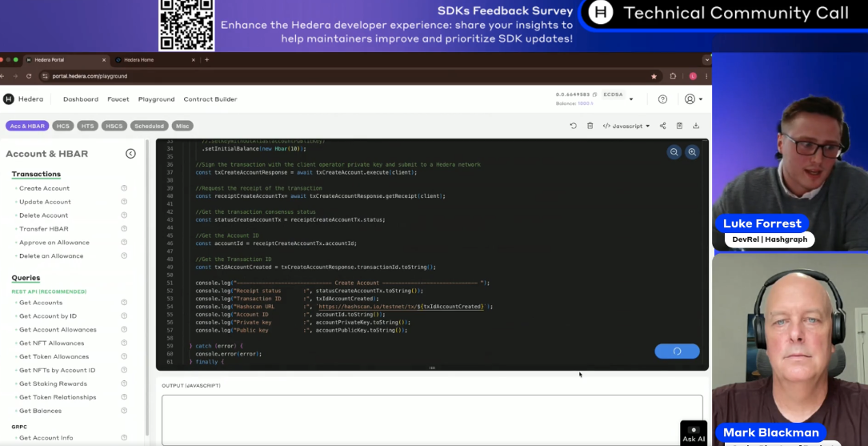This screenshot has width=868, height=446.
Task: Download the code with the download icon
Action: click(696, 126)
